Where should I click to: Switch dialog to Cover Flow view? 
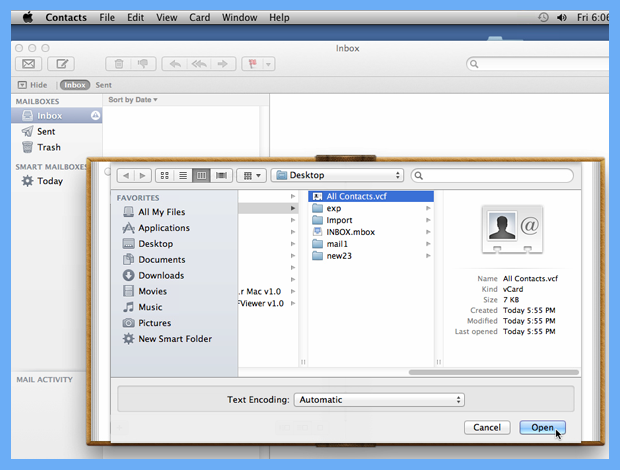pyautogui.click(x=221, y=175)
